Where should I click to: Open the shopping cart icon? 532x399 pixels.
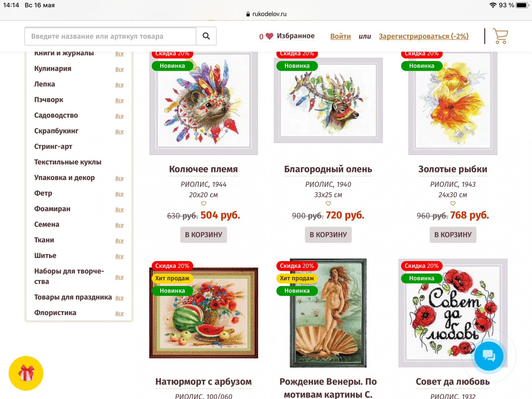tap(500, 36)
